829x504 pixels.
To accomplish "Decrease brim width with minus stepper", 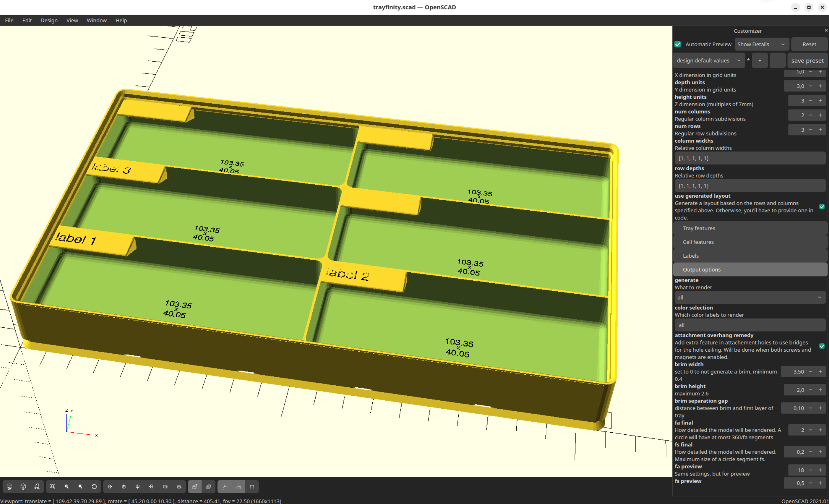I will 811,371.
